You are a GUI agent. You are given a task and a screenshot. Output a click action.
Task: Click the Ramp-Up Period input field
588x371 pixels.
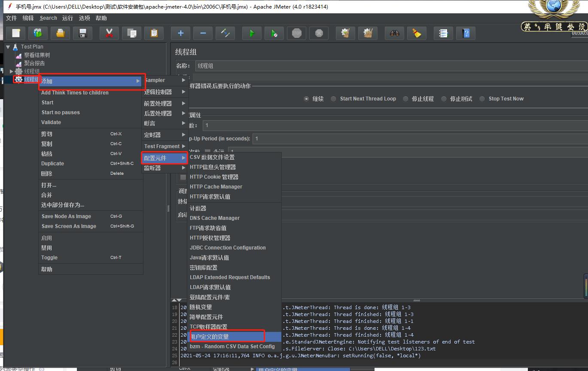point(420,139)
